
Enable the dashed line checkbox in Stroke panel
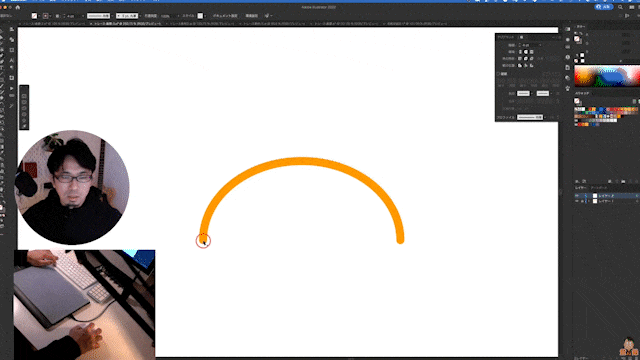click(498, 74)
